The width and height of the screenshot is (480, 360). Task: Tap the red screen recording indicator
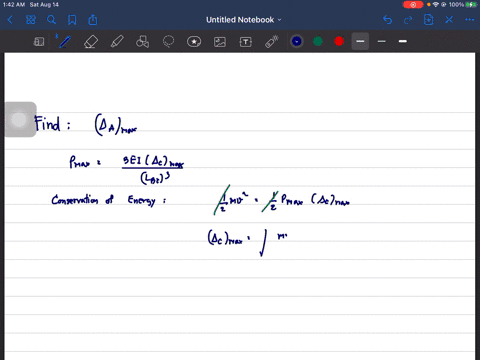click(x=413, y=5)
